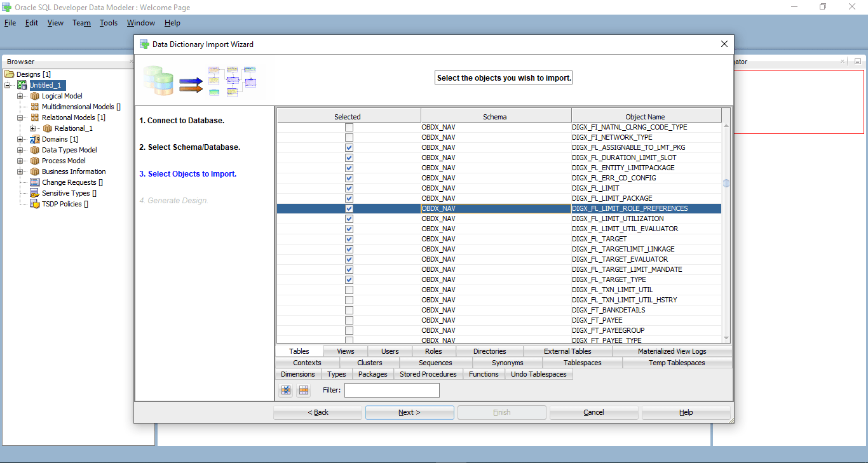Click the object list vertical scrollbar thumb
The height and width of the screenshot is (463, 868).
[726, 183]
